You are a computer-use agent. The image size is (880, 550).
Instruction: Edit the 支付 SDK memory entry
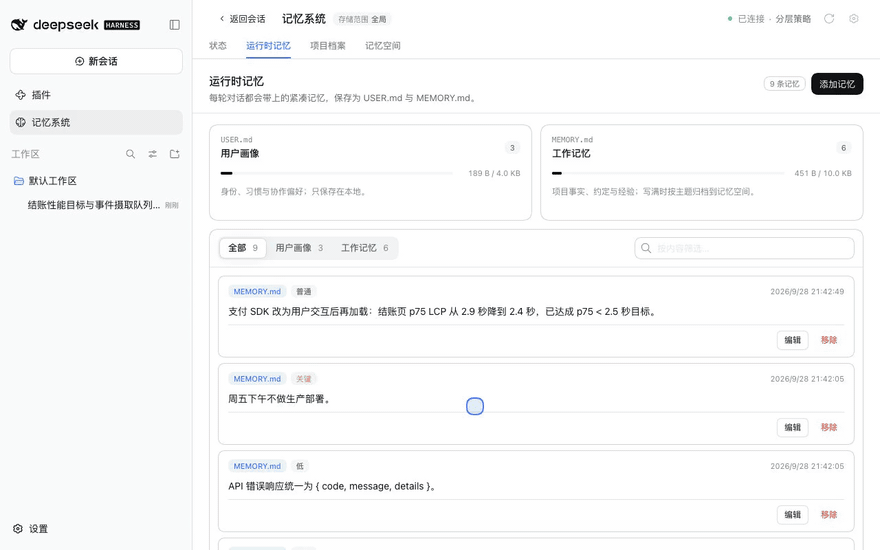(x=792, y=340)
